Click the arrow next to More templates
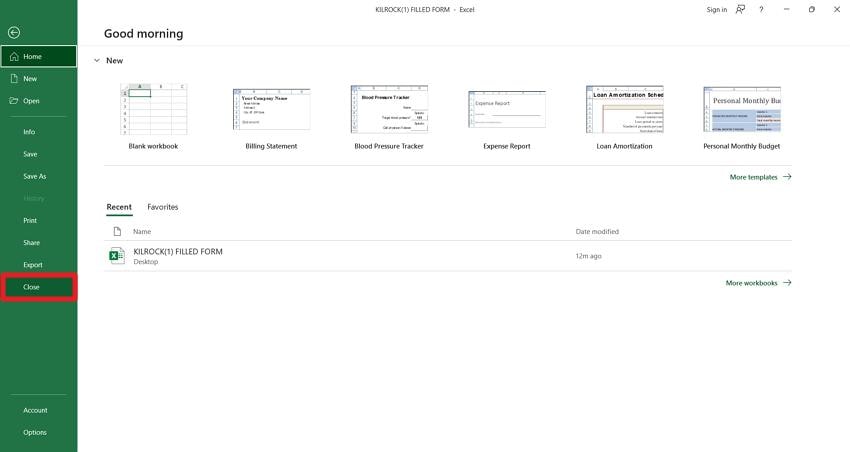 787,177
